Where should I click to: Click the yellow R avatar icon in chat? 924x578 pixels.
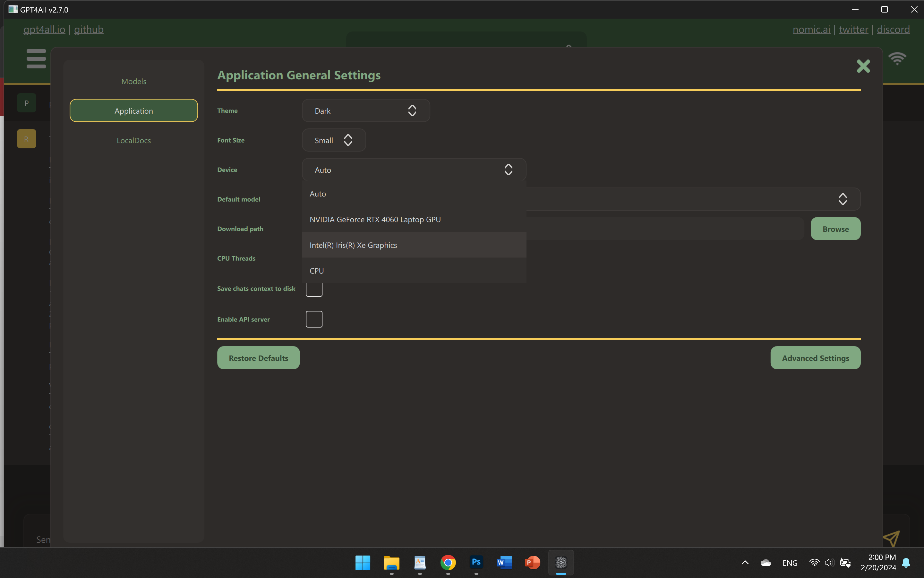[x=26, y=139]
